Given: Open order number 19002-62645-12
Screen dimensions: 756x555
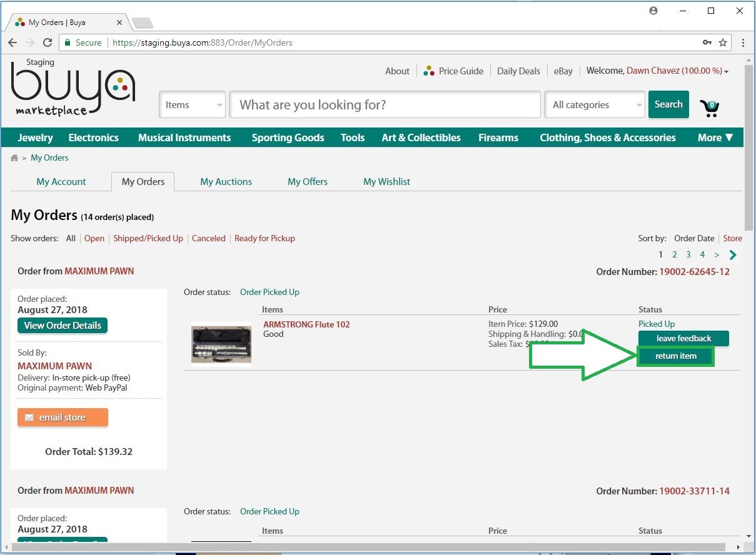Looking at the screenshot, I should (x=694, y=271).
